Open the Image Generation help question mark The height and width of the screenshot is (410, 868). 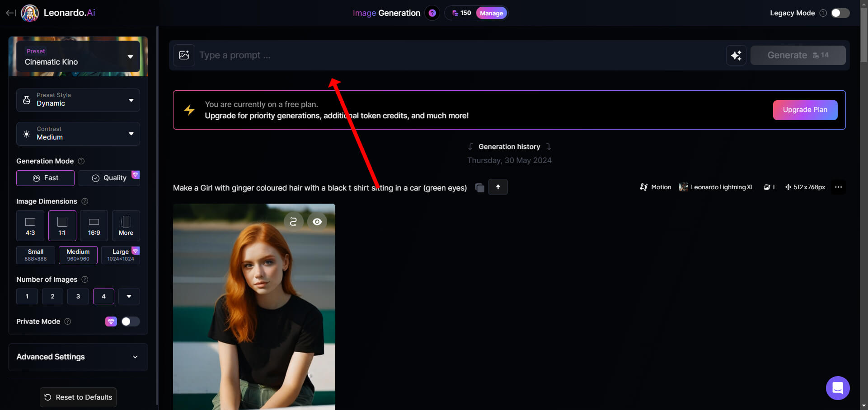click(x=432, y=13)
